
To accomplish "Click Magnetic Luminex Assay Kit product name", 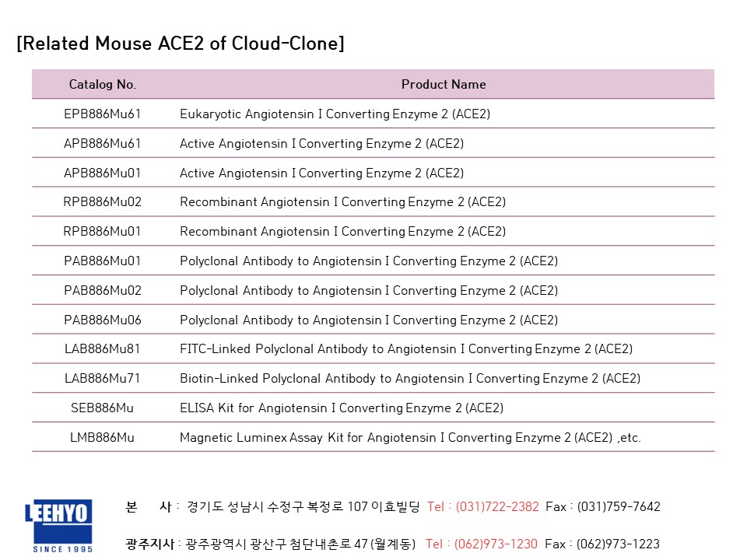I will pyautogui.click(x=410, y=438).
